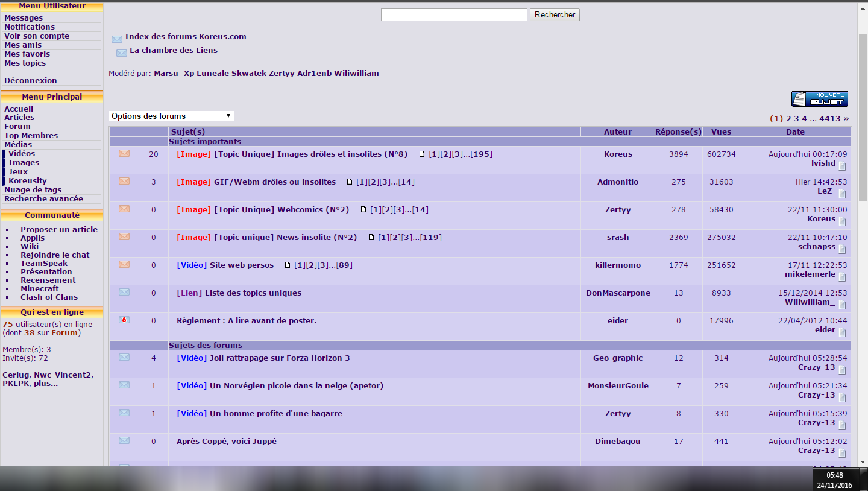
Task: Go to page 2 of the forum listing
Action: (788, 119)
